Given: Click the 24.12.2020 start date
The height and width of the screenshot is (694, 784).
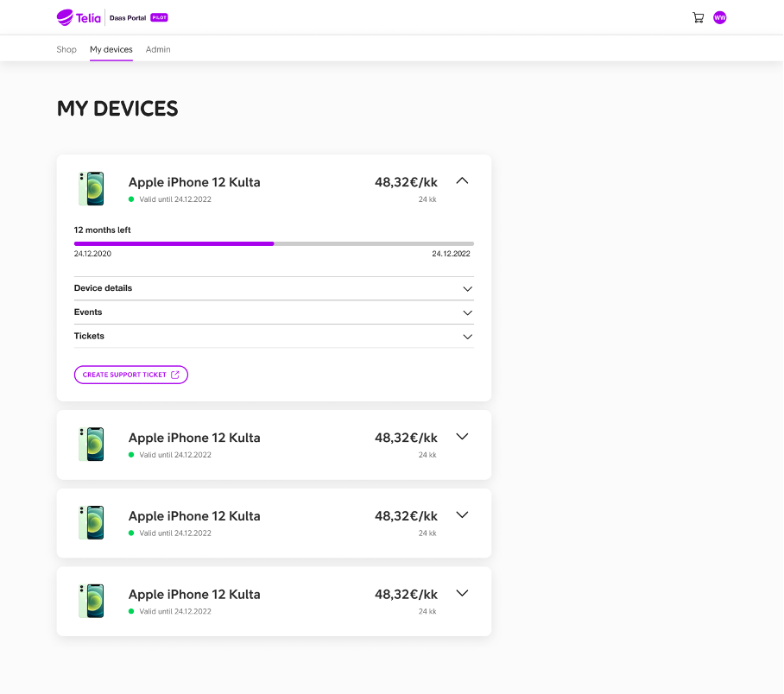Looking at the screenshot, I should tap(92, 254).
